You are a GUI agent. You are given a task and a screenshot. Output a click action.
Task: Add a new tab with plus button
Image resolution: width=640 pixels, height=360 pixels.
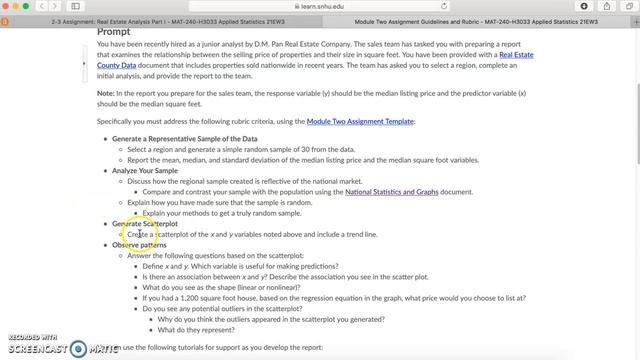pos(636,22)
